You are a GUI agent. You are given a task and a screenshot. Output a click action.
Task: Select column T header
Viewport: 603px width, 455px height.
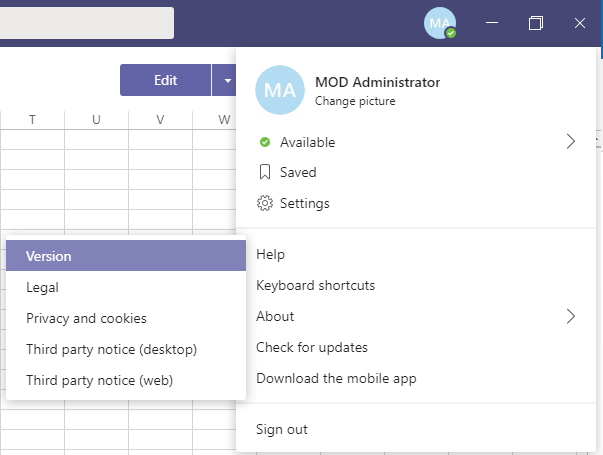[x=32, y=120]
